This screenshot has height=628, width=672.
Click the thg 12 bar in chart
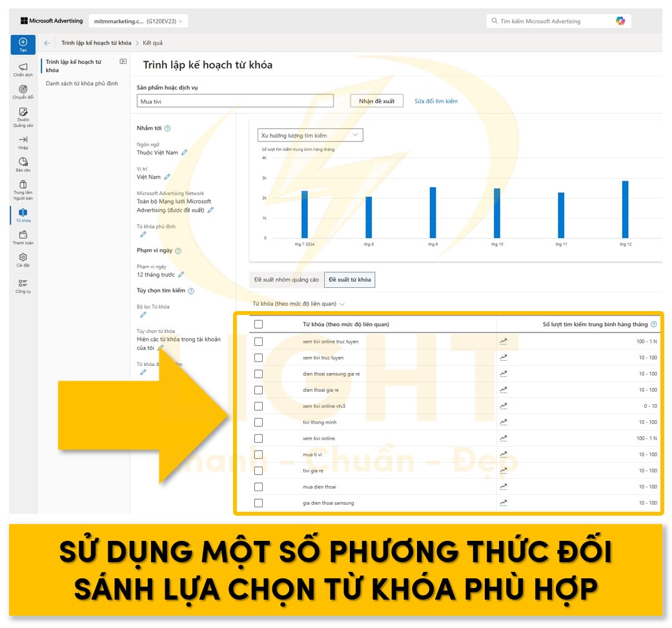[626, 210]
